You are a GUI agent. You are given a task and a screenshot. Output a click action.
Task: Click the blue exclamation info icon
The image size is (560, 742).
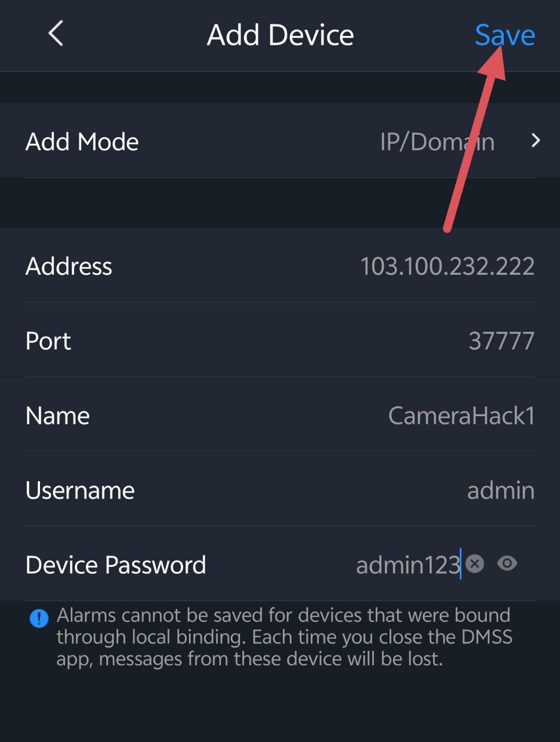coord(39,618)
